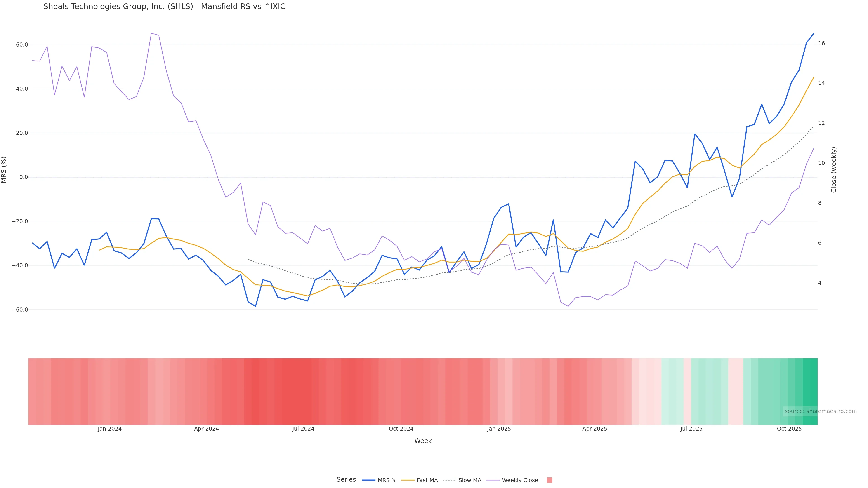Screen dimensions: 868x488
Task: Select the Jul 2024 x-axis tick label
Action: point(303,429)
